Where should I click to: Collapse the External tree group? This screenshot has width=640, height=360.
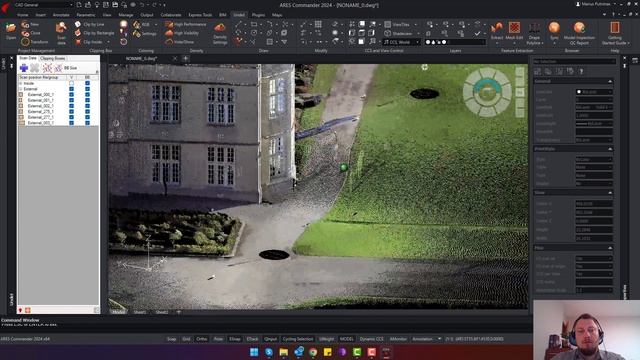point(21,89)
